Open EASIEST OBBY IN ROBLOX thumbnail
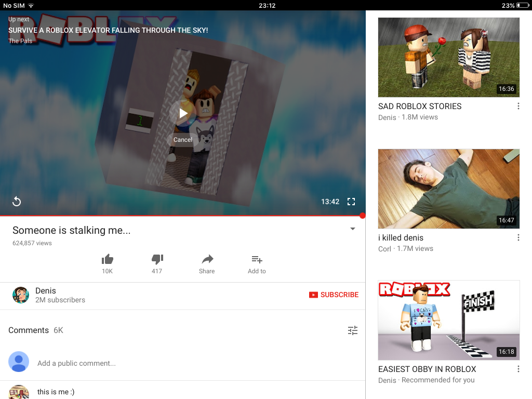 (x=448, y=320)
